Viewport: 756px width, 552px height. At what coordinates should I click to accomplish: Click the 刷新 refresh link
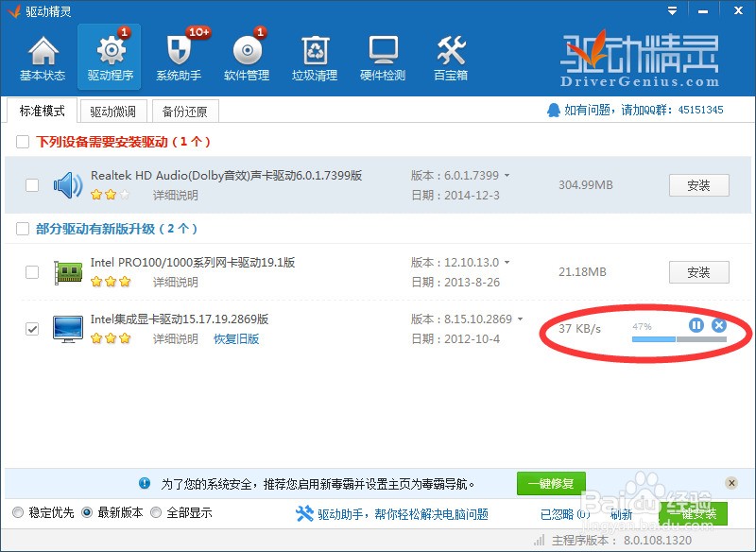coord(622,514)
